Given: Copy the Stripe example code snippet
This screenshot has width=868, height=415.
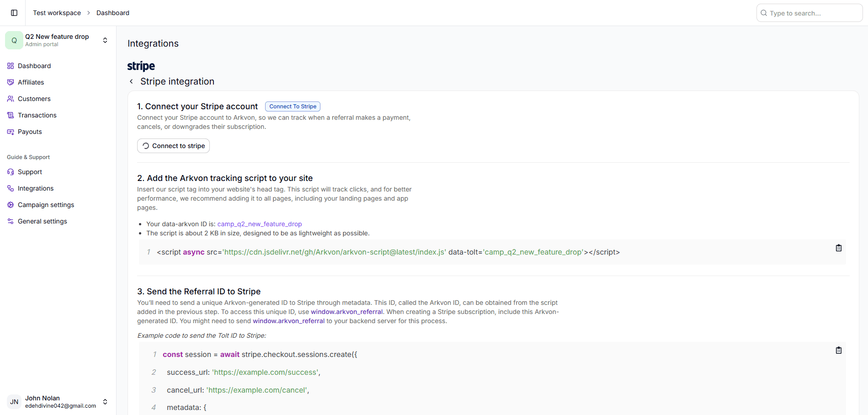Looking at the screenshot, I should click(839, 350).
